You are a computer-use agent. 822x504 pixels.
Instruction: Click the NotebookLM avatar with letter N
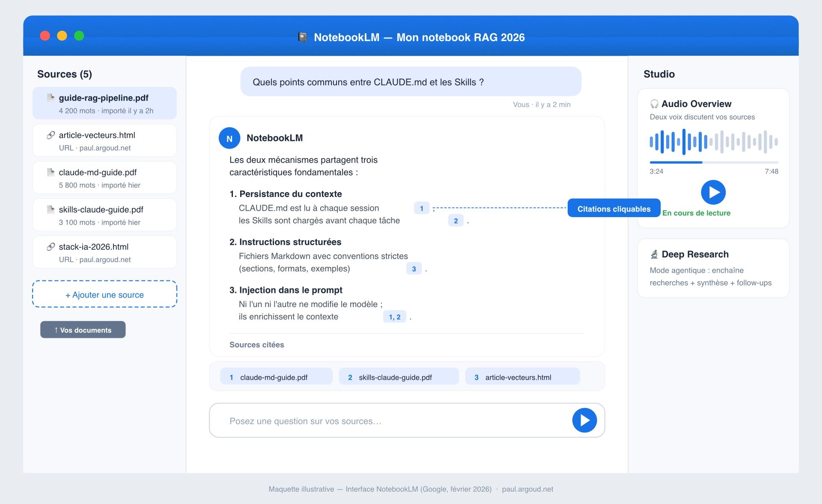[x=229, y=138]
